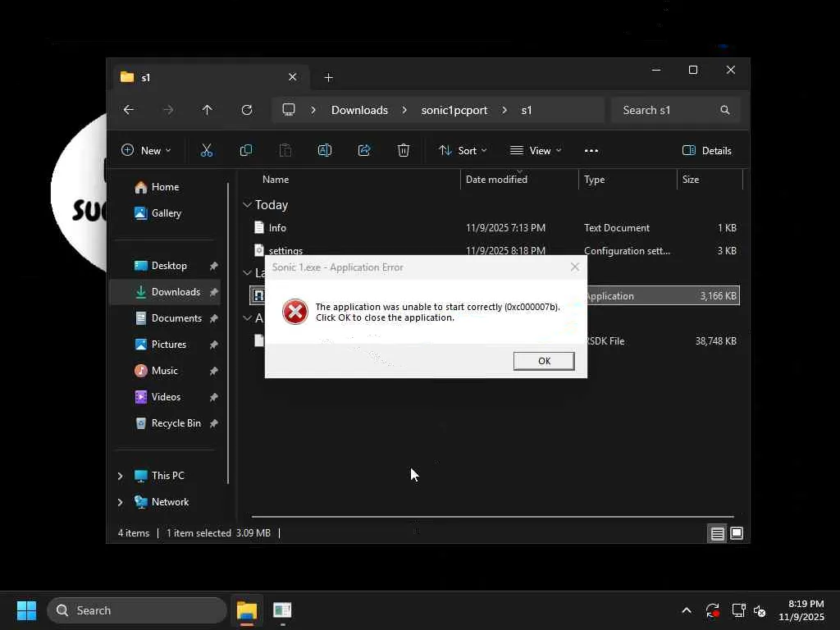The width and height of the screenshot is (840, 630).
Task: Select the settings configuration file
Action: coord(495,250)
